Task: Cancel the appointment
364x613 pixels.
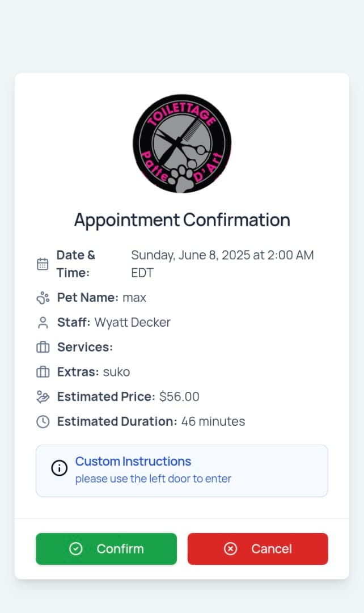Action: [257, 548]
